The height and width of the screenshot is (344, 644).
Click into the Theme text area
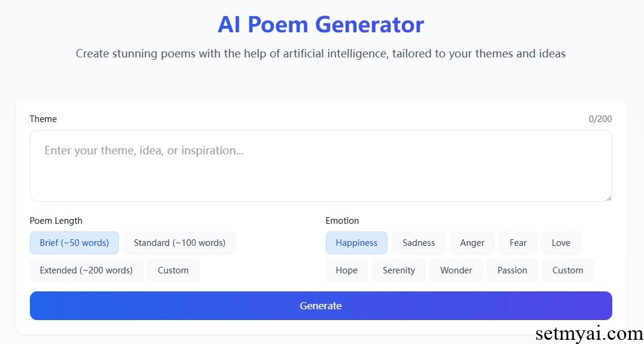point(321,166)
